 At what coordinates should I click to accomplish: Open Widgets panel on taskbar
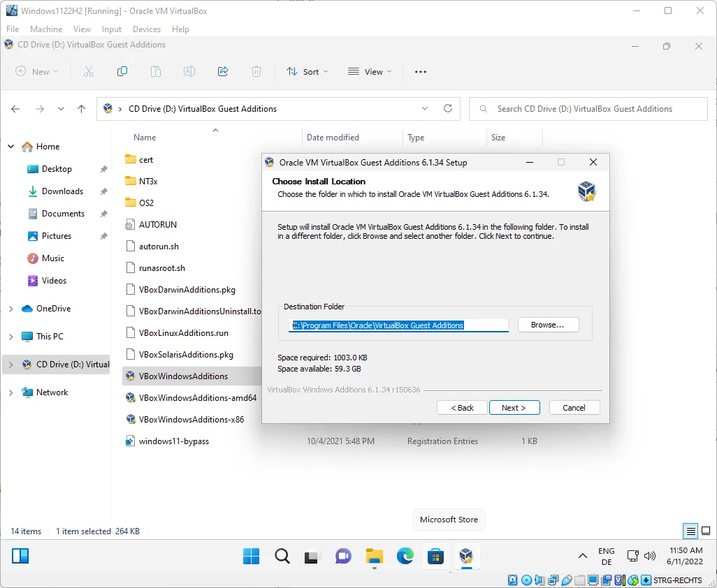tap(20, 556)
